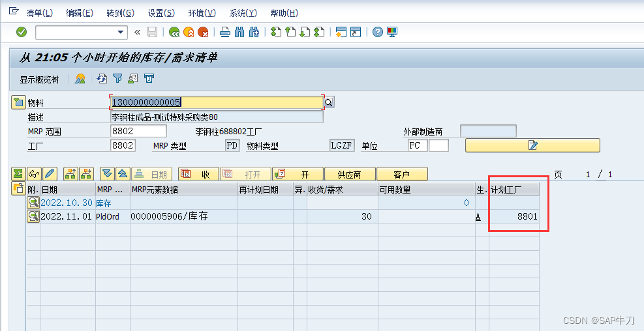Click the SAP window menu icon at top-left
Viewport: 644px width, 331px height.
(14, 11)
